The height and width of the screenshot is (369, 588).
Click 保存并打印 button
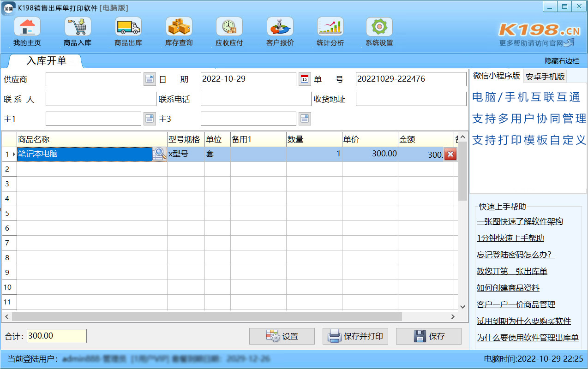tap(355, 336)
